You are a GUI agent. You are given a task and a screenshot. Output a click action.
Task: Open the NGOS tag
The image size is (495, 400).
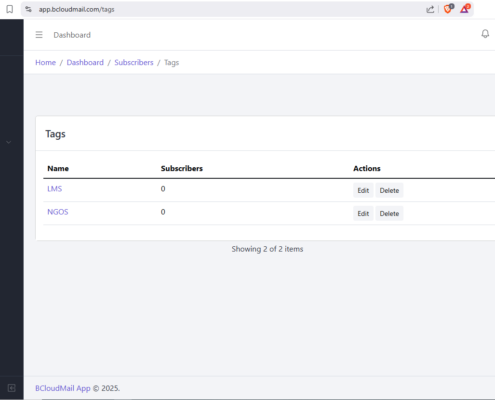[58, 212]
